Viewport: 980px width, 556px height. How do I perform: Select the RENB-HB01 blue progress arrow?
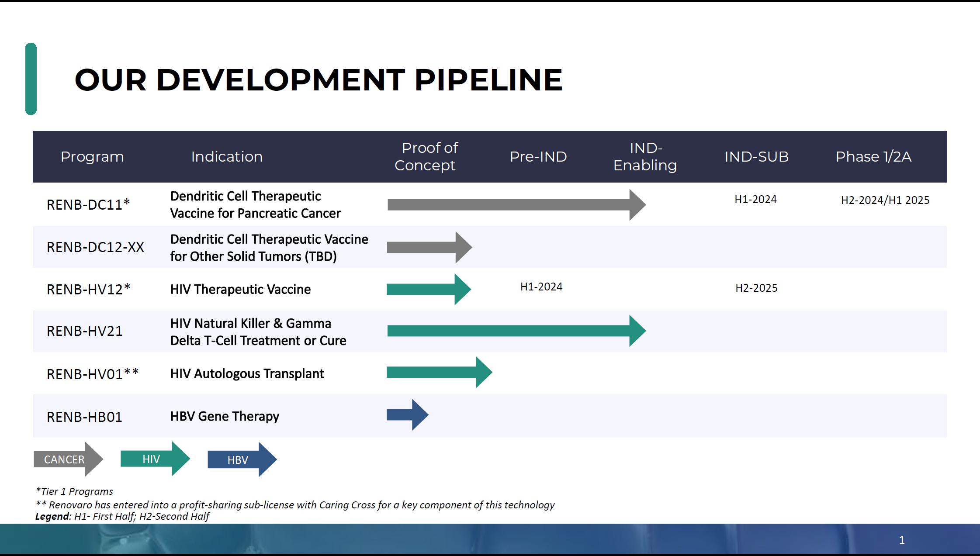pyautogui.click(x=407, y=415)
